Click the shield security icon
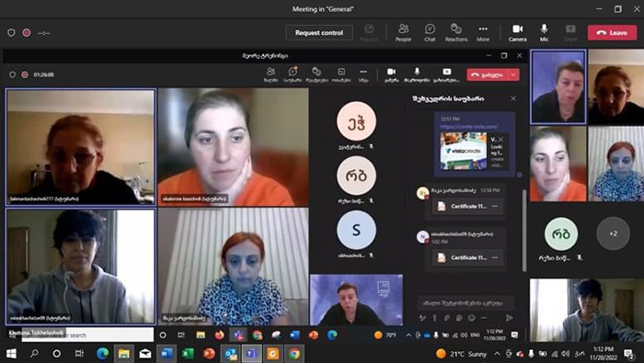 point(11,33)
